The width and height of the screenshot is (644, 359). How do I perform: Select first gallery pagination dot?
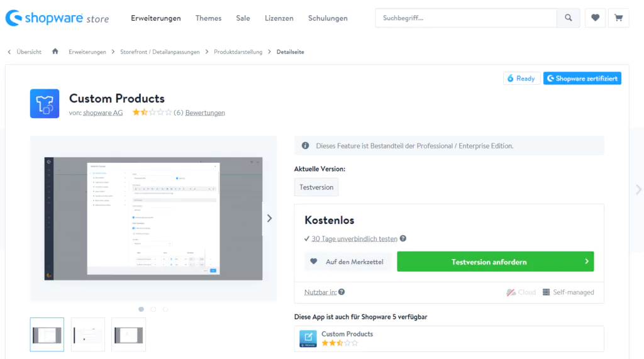pyautogui.click(x=142, y=309)
